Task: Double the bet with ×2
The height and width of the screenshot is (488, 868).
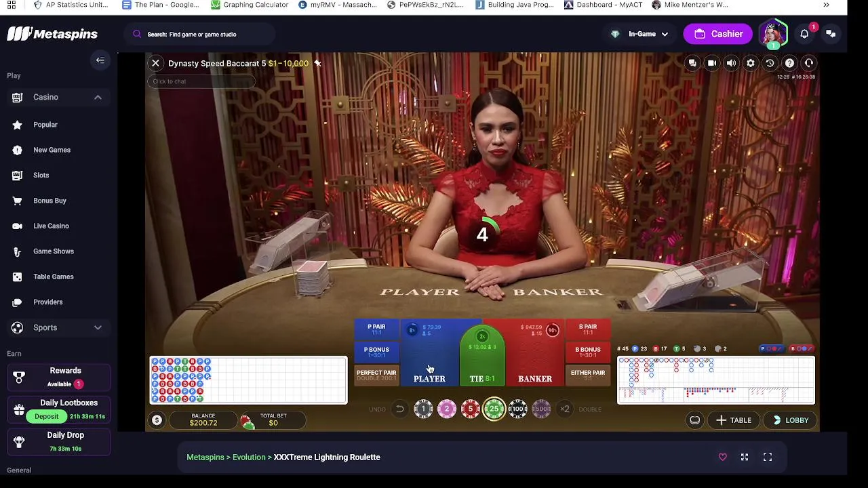Action: [564, 409]
